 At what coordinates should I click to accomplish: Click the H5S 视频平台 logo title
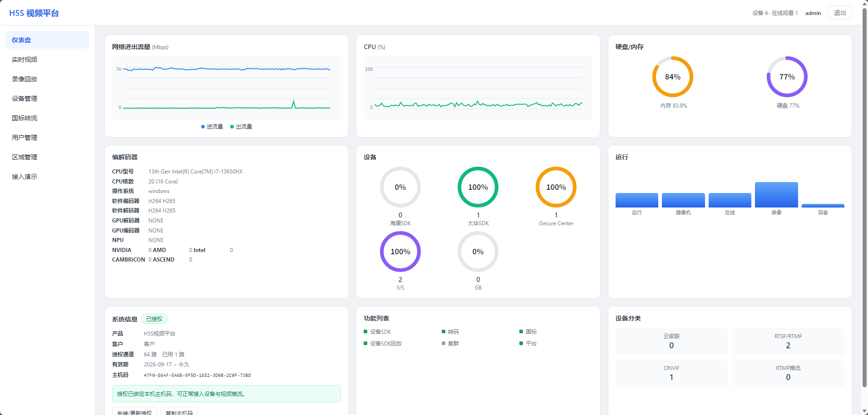[x=34, y=13]
